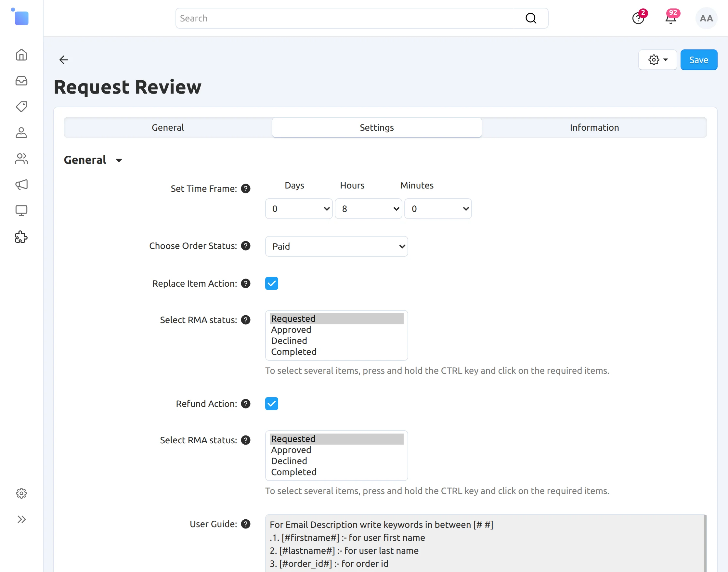This screenshot has width=728, height=572.
Task: Click help icon next to Set Time Frame
Action: click(246, 188)
